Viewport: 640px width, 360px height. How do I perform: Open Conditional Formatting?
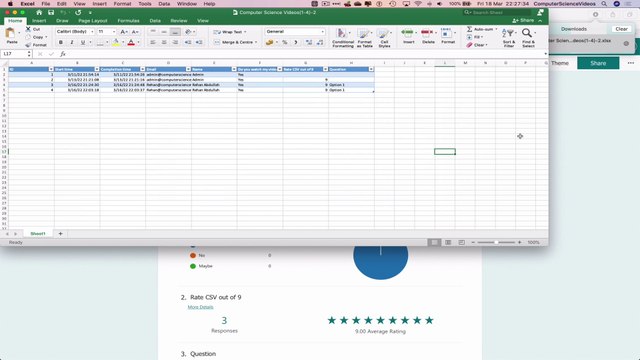pyautogui.click(x=343, y=38)
